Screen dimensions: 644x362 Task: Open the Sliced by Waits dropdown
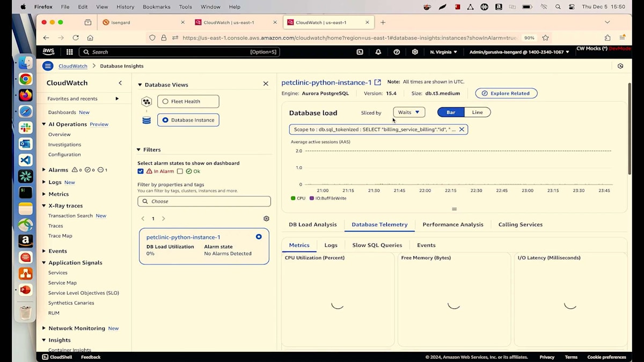tap(409, 112)
